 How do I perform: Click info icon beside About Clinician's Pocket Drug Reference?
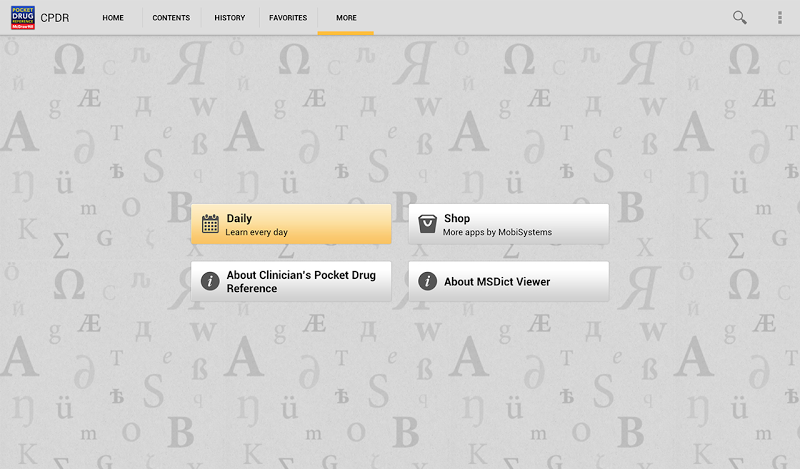click(x=210, y=282)
